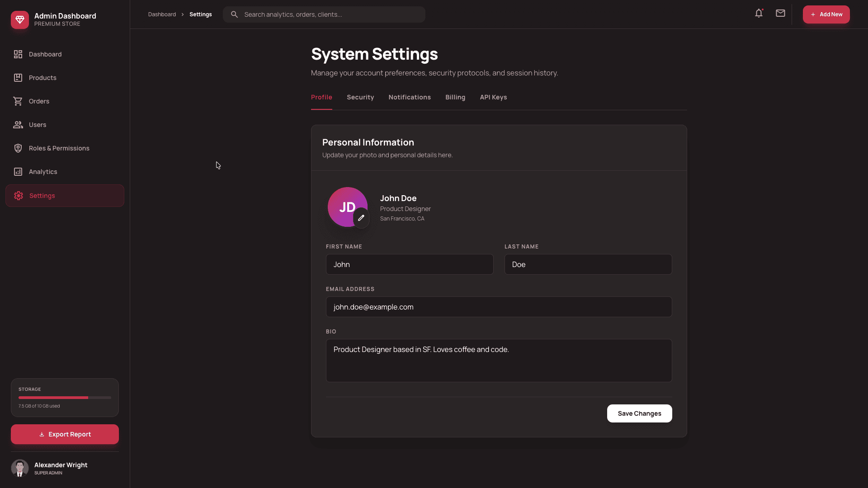Click the Export Report button
The image size is (868, 488).
pos(64,434)
